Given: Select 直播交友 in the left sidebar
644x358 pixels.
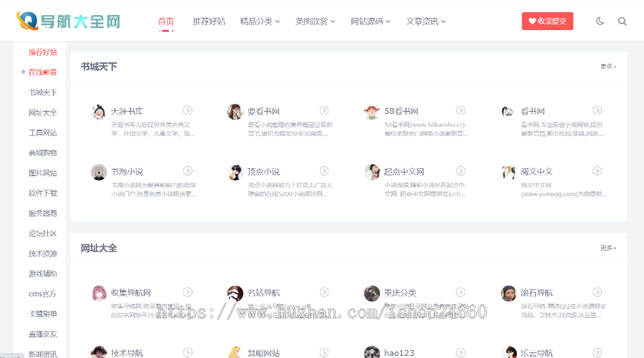Looking at the screenshot, I should (43, 334).
